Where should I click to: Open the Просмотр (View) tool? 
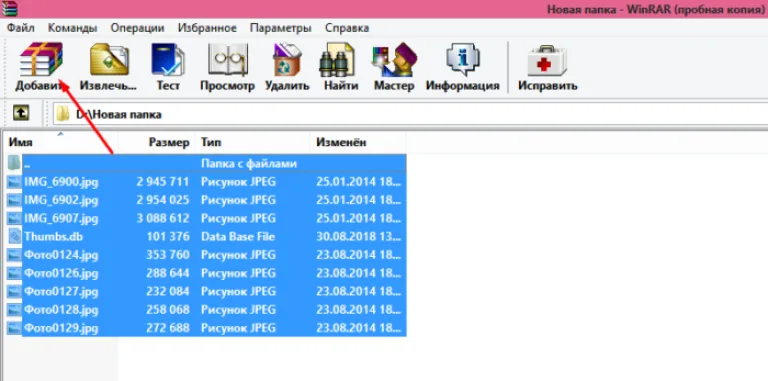coord(228,59)
